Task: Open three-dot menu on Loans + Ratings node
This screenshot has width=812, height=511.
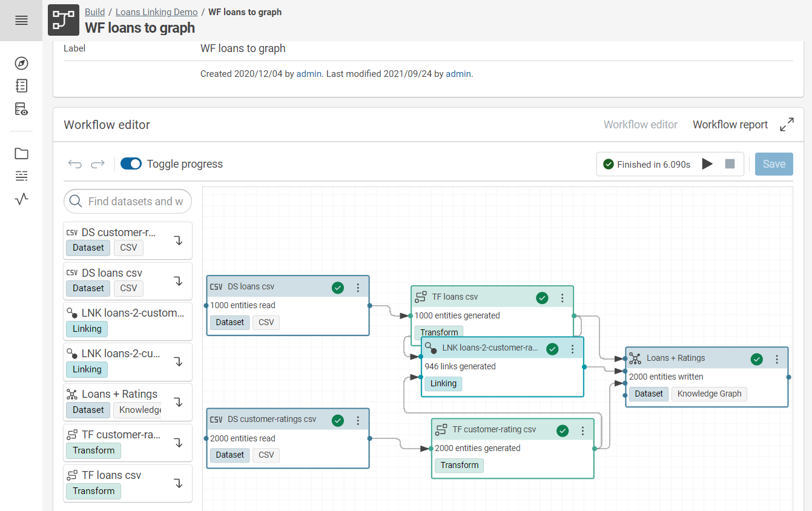Action: 777,359
